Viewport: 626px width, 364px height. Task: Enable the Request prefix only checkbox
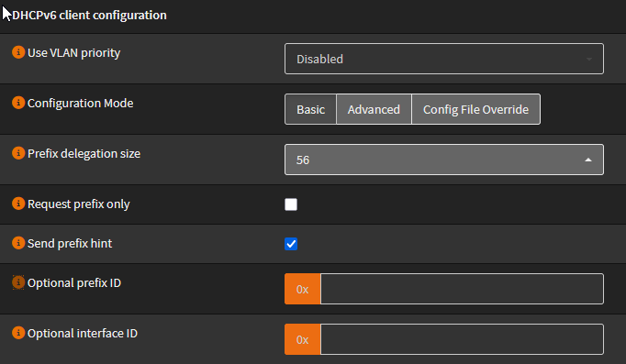[291, 204]
